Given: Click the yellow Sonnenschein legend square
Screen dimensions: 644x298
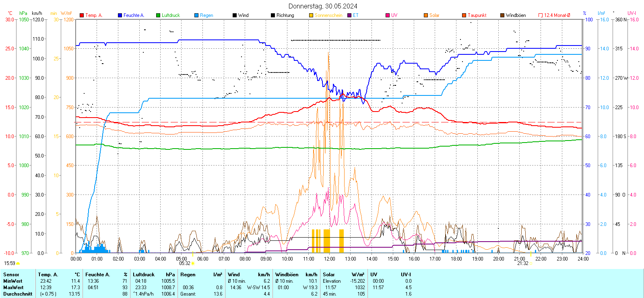Looking at the screenshot, I should pyautogui.click(x=311, y=15).
